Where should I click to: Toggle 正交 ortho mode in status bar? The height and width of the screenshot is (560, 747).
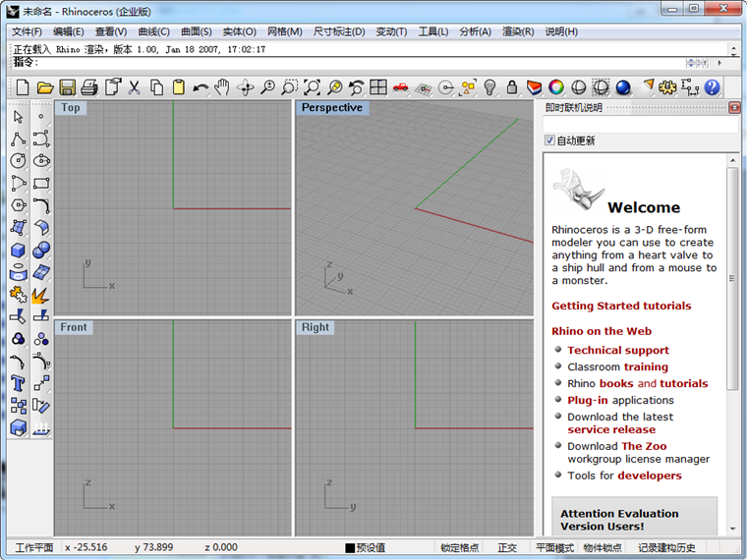tap(507, 547)
